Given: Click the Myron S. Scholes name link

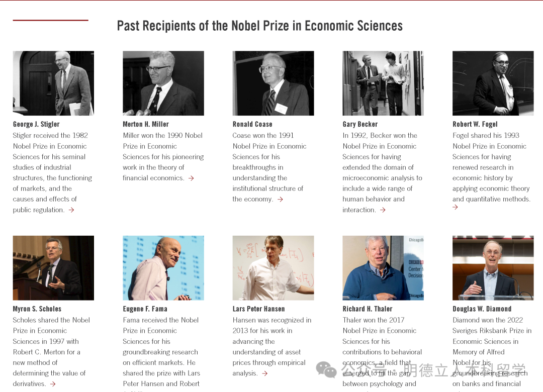Looking at the screenshot, I should click(x=37, y=309).
